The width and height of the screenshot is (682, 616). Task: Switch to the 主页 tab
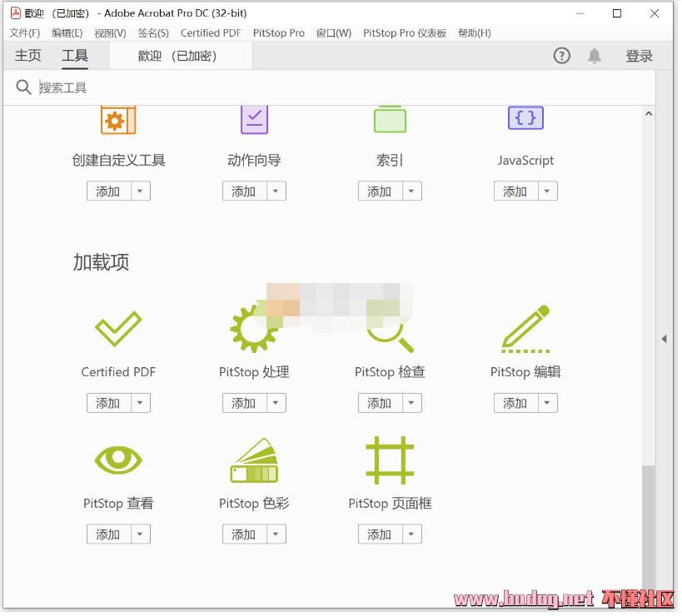pyautogui.click(x=27, y=56)
